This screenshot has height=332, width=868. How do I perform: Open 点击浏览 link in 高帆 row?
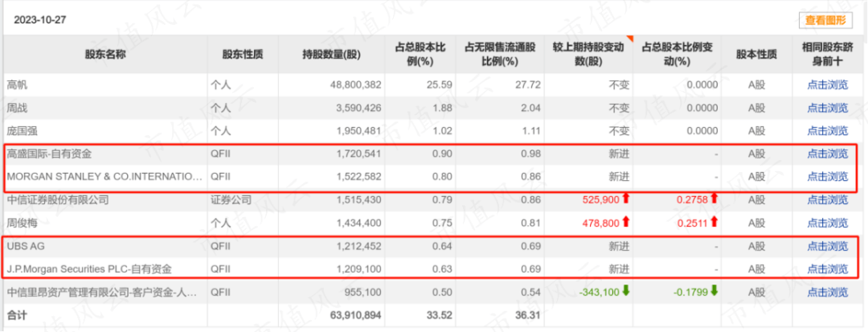[x=827, y=85]
